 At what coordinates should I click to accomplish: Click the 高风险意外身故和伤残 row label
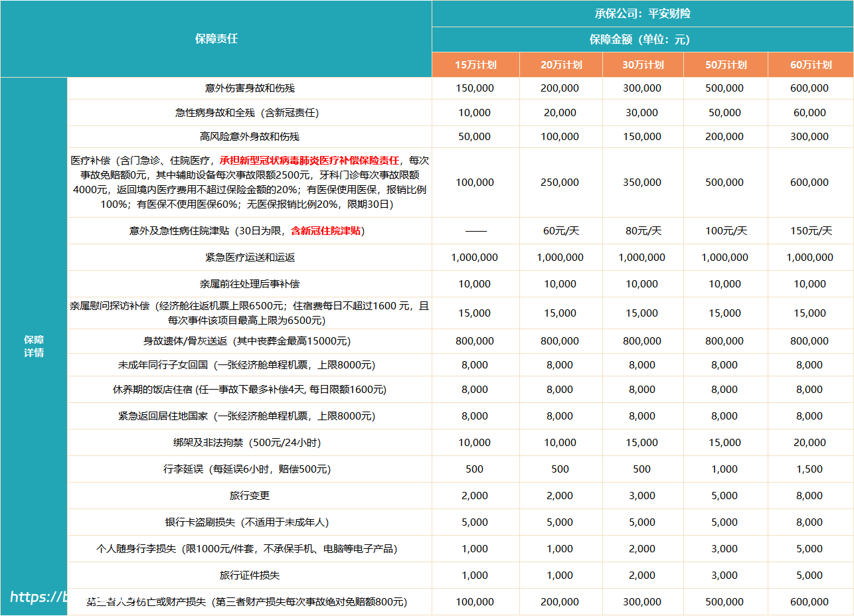(x=249, y=136)
